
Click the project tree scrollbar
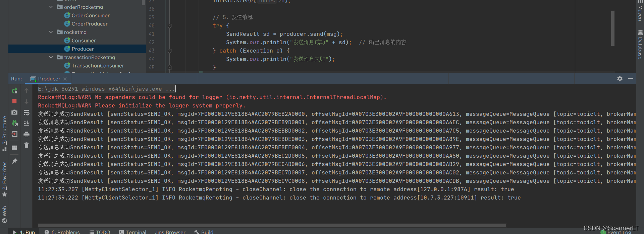pos(144,2)
